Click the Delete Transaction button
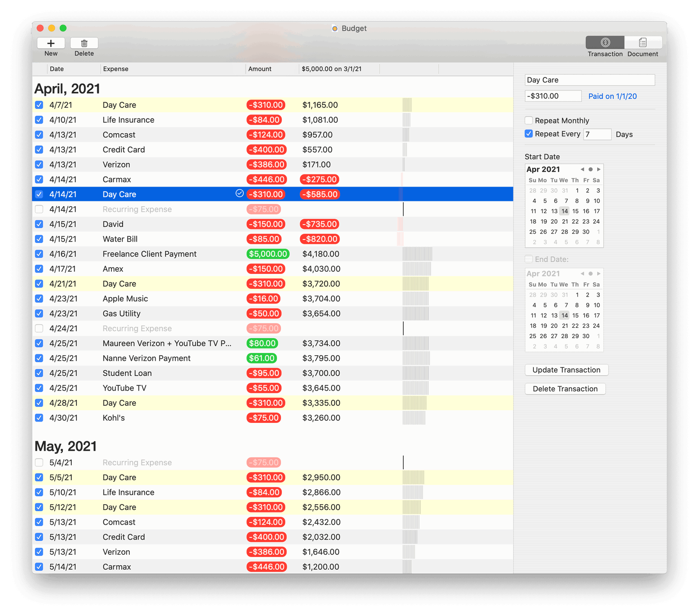 tap(565, 389)
